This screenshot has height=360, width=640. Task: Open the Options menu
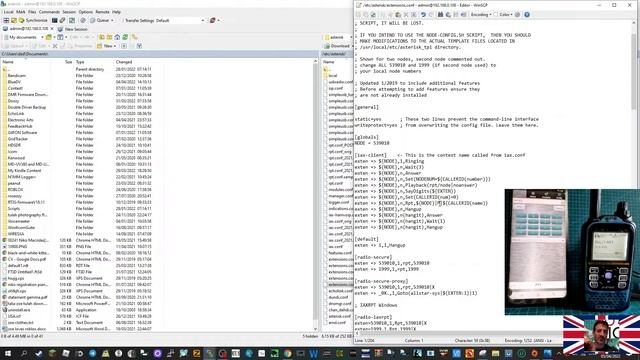(85, 12)
